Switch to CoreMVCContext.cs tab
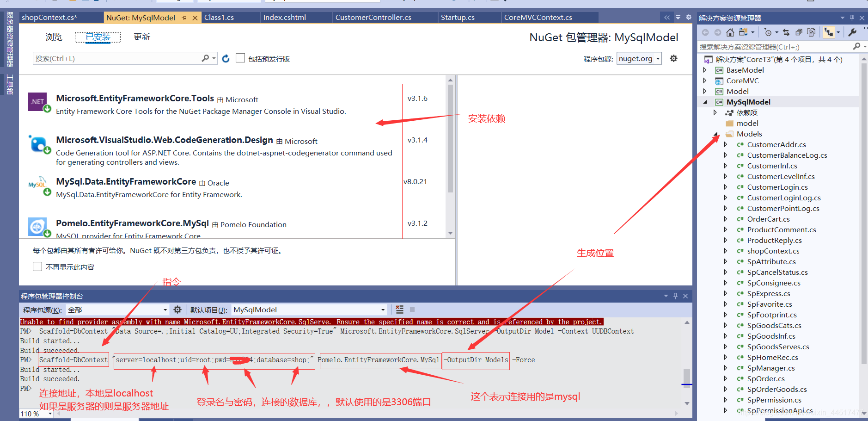The image size is (868, 421). [538, 17]
